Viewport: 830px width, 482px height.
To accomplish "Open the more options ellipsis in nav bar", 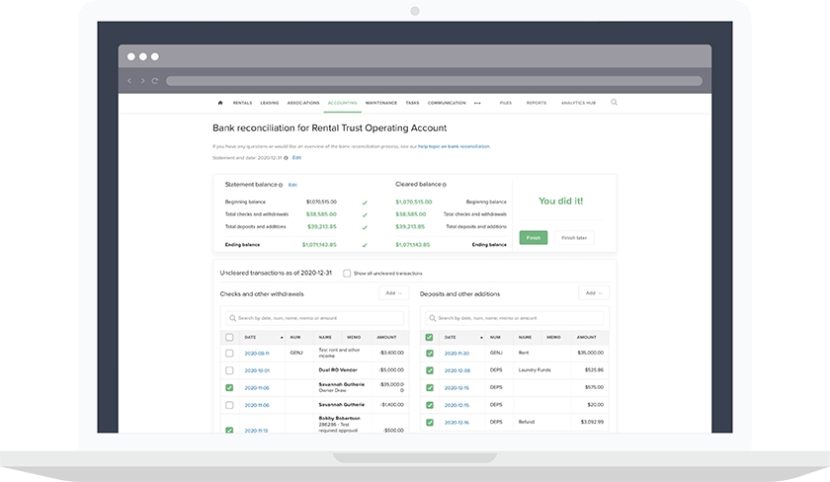I will click(477, 103).
